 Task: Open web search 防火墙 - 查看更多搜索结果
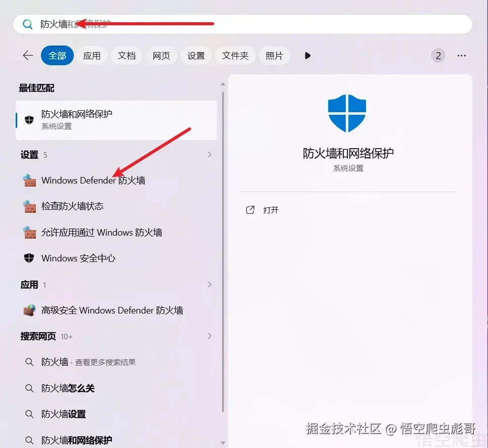[116, 362]
